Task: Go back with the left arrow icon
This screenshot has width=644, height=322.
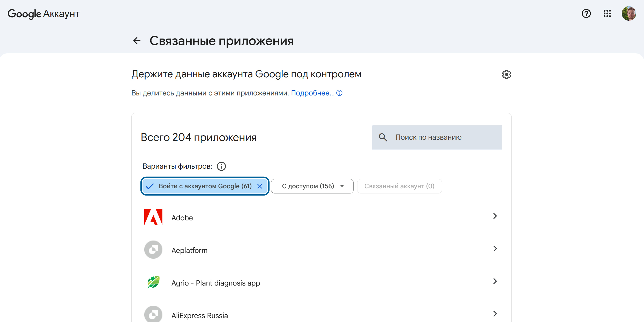Action: tap(137, 41)
